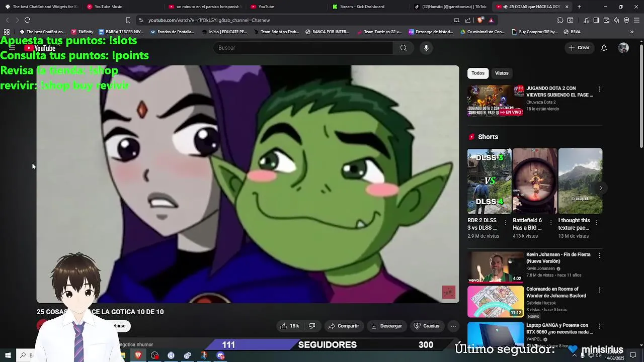Screen dimensions: 644x362
Task: Open the Brave playlist music note icon
Action: pyautogui.click(x=586, y=20)
